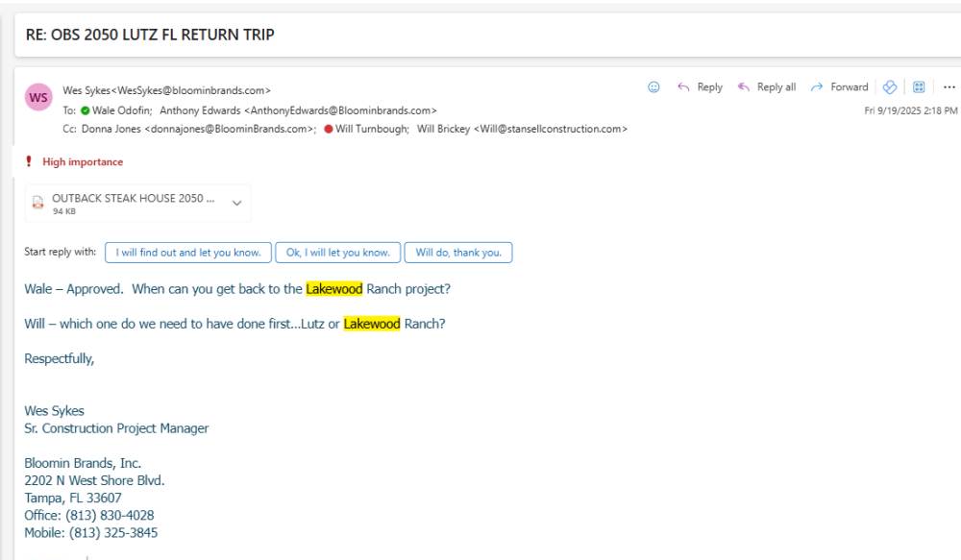Click Wale Odofin's green presence indicator

click(x=86, y=110)
